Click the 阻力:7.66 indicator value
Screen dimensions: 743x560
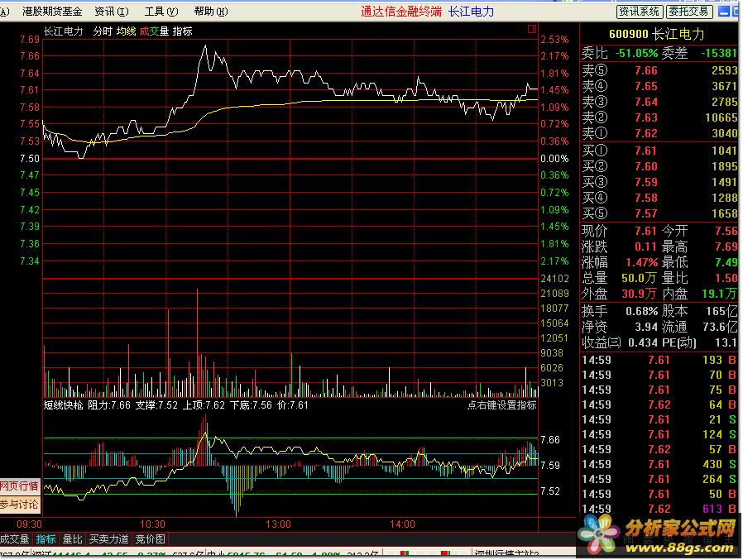click(x=109, y=405)
